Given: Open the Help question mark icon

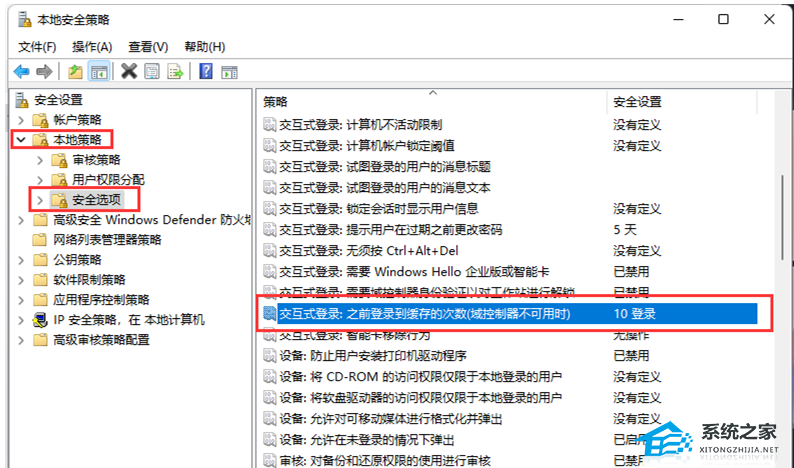Looking at the screenshot, I should 206,71.
